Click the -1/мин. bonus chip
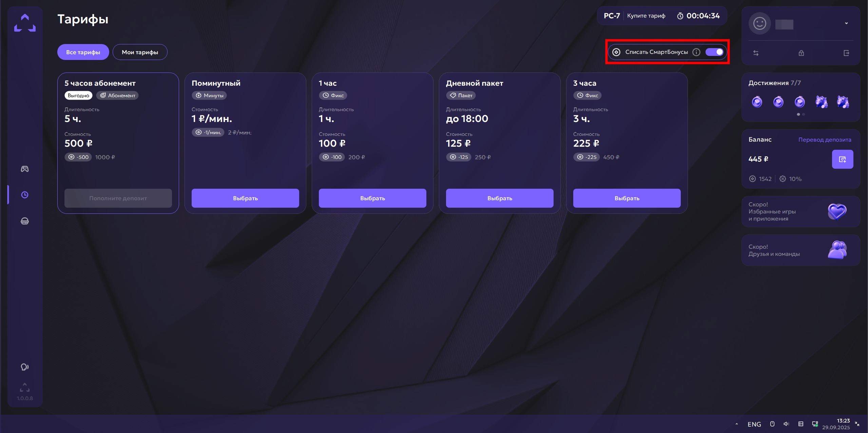868x433 pixels. [208, 132]
